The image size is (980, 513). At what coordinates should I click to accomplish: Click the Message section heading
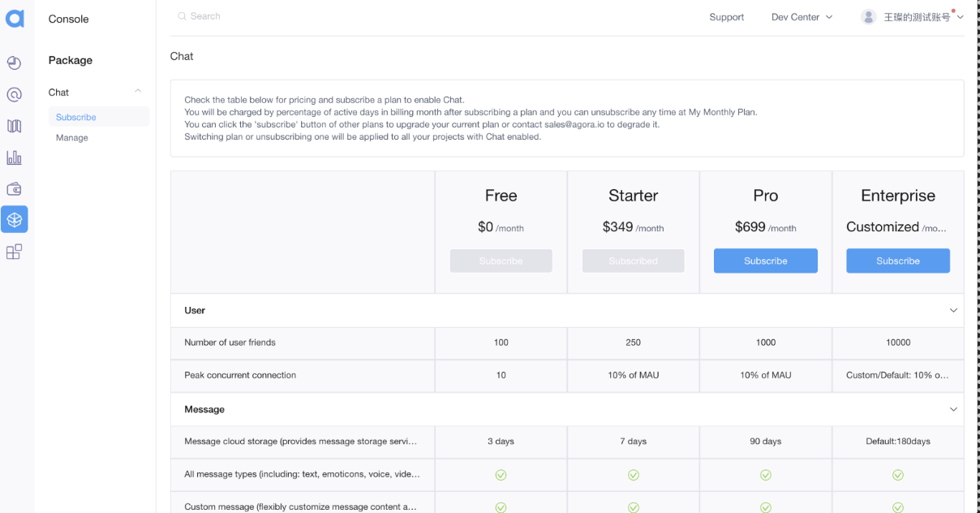(x=204, y=409)
